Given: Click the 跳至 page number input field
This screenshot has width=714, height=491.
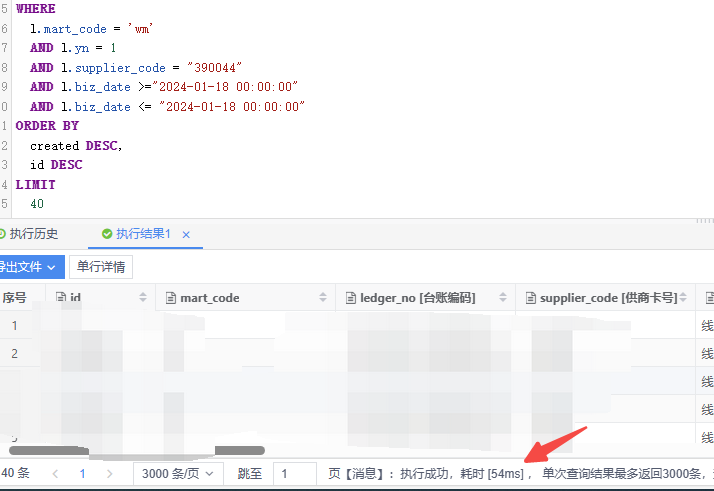Looking at the screenshot, I should [x=295, y=474].
